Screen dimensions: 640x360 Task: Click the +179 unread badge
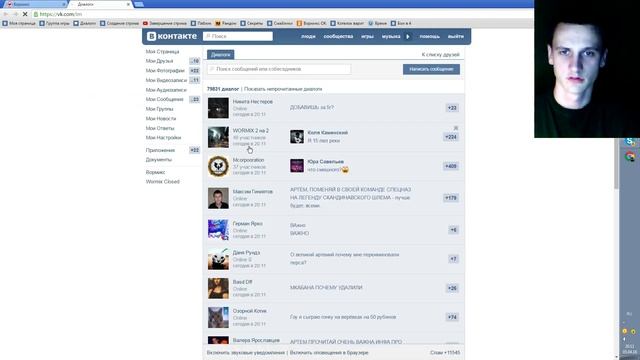(451, 198)
